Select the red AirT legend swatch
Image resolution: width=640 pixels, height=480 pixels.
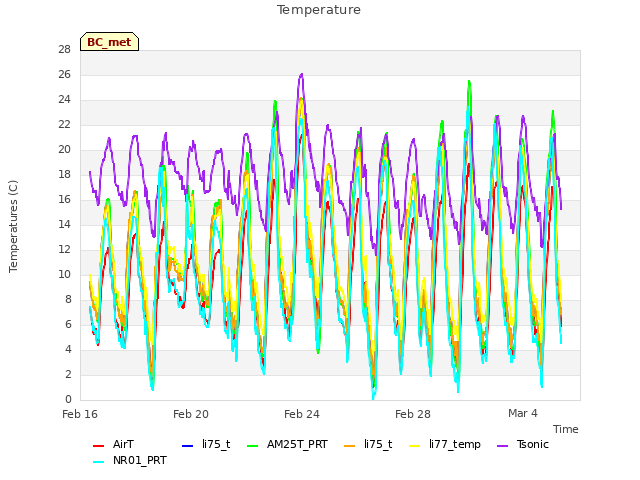98,446
